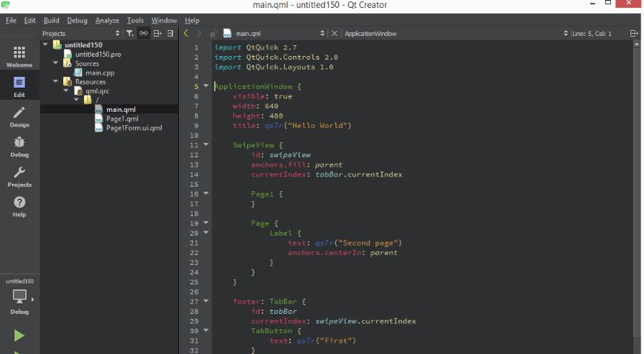Split the Projects side pane
Image resolution: width=644 pixels, height=354 pixels.
pyautogui.click(x=157, y=33)
